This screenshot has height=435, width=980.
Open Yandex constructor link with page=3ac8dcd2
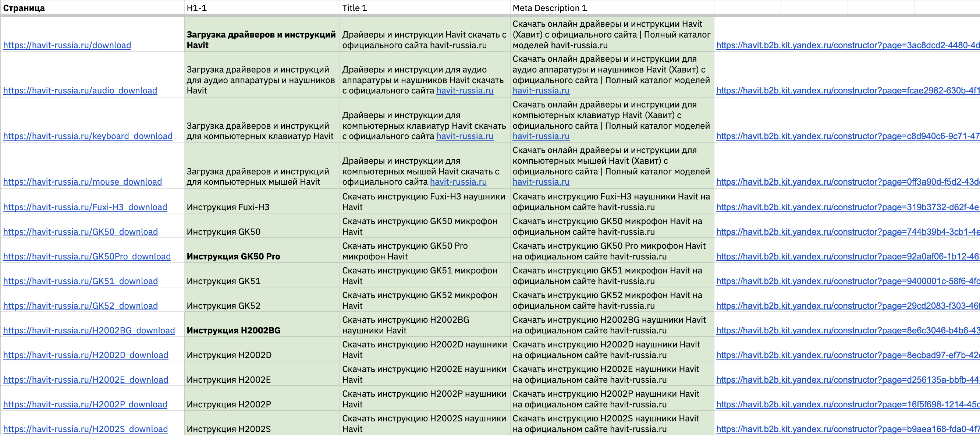848,45
